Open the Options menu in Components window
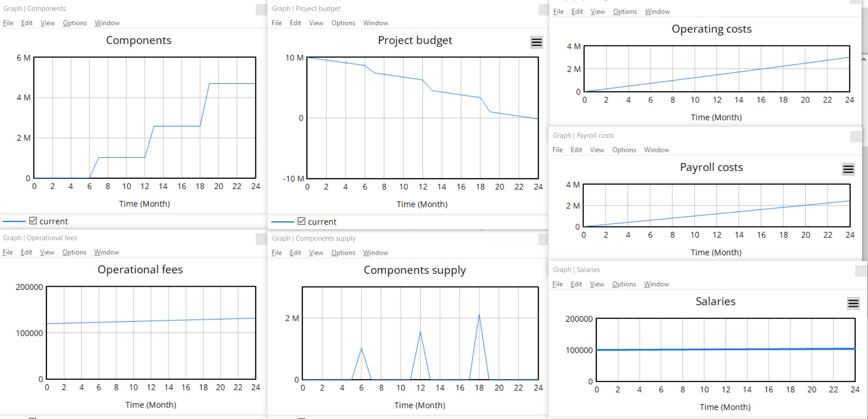 click(x=75, y=23)
